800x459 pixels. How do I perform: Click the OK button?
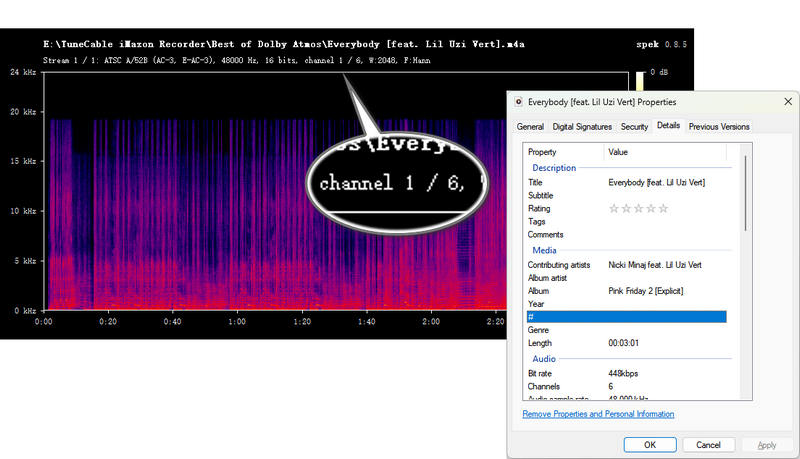point(650,445)
